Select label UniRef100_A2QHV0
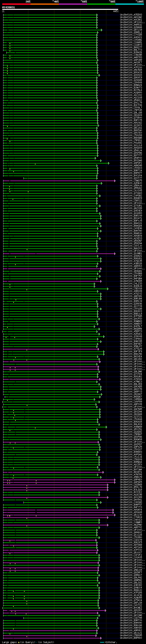 (x=131, y=93)
